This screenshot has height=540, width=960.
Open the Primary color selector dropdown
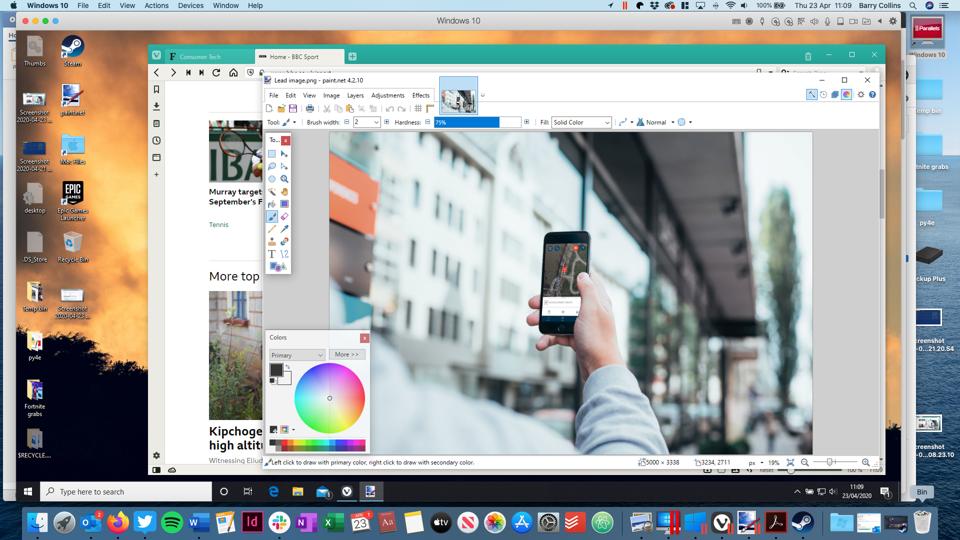click(298, 355)
